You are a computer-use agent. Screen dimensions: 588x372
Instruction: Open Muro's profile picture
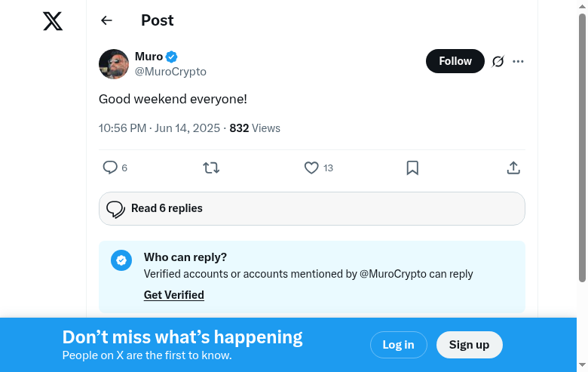(x=114, y=64)
